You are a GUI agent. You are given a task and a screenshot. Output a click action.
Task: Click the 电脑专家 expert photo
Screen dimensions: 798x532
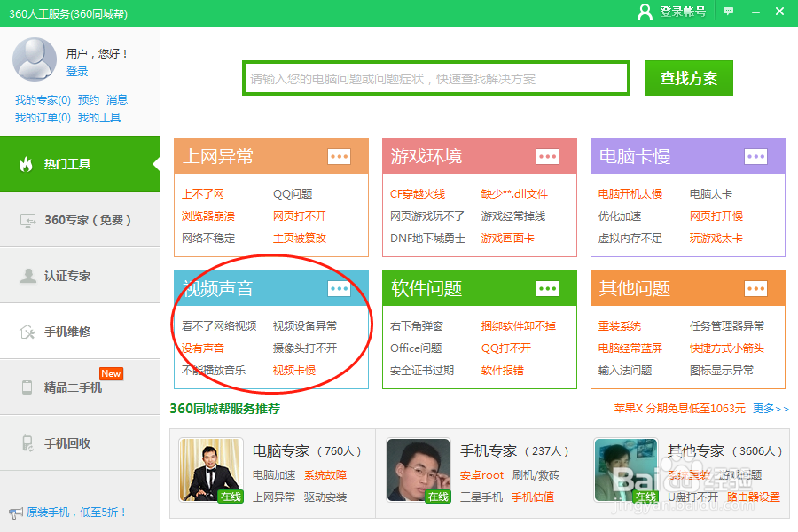pos(211,470)
